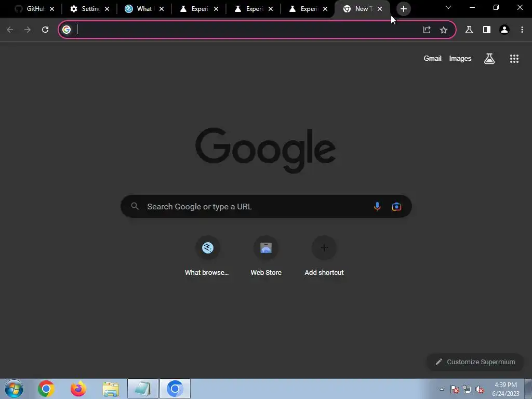Close the GitHub tab

pyautogui.click(x=52, y=9)
